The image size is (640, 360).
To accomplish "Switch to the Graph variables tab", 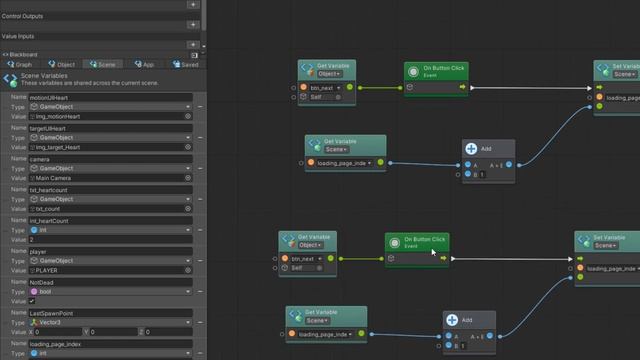I will pyautogui.click(x=20, y=64).
